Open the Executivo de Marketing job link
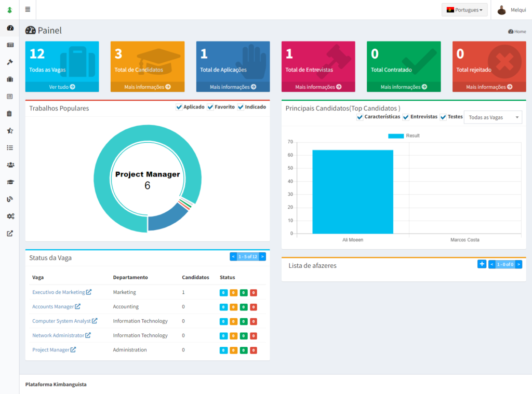Image resolution: width=532 pixels, height=394 pixels. (x=58, y=292)
